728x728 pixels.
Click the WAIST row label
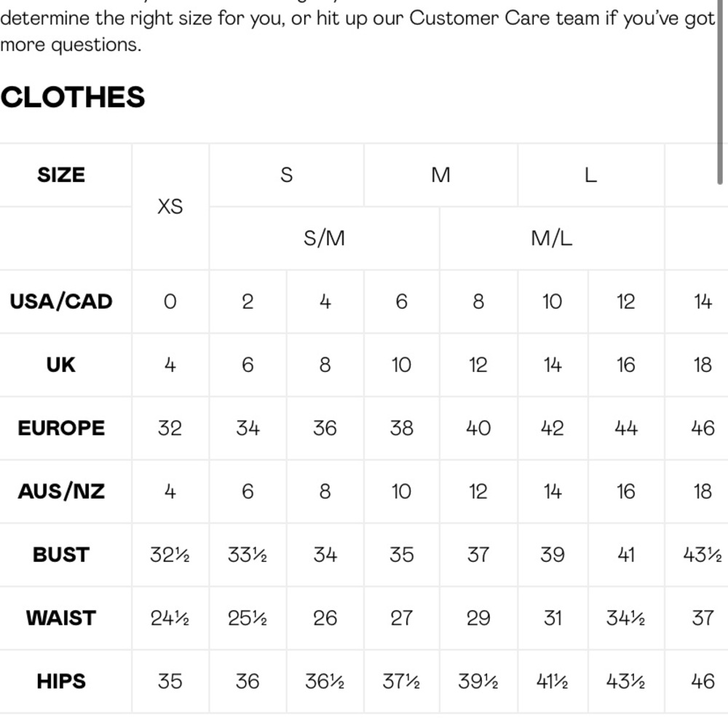pos(61,618)
